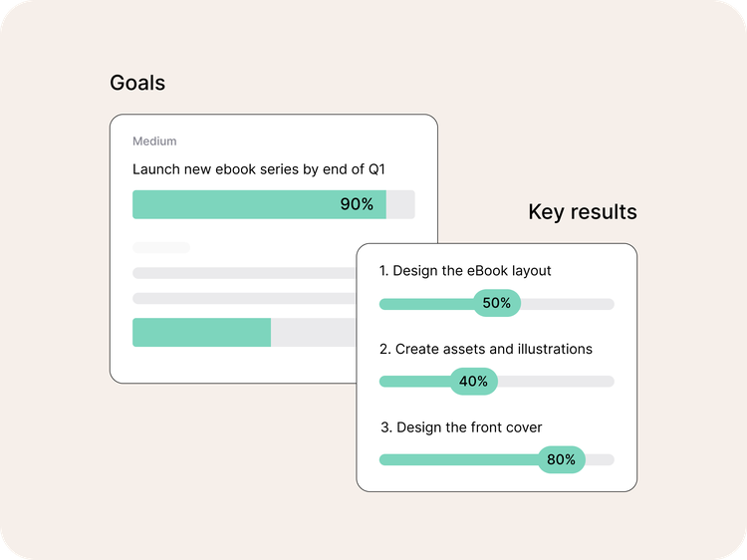Screen dimensions: 747x560
Task: Click the 50% slider handle
Action: (x=496, y=303)
